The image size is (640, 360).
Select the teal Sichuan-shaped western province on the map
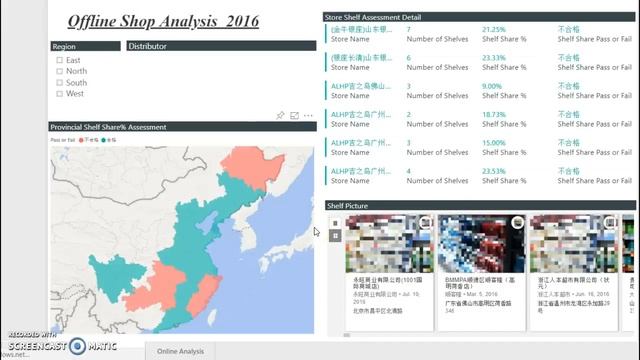[x=116, y=276]
